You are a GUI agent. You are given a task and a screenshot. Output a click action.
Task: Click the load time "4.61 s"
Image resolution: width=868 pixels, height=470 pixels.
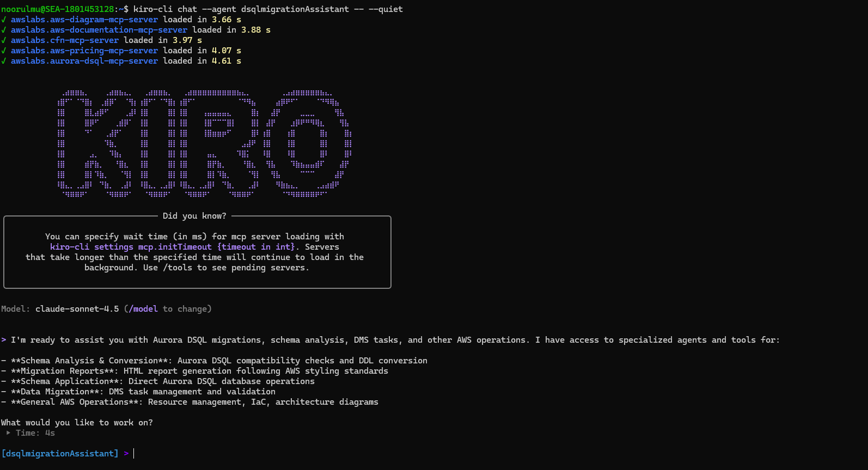pyautogui.click(x=227, y=61)
